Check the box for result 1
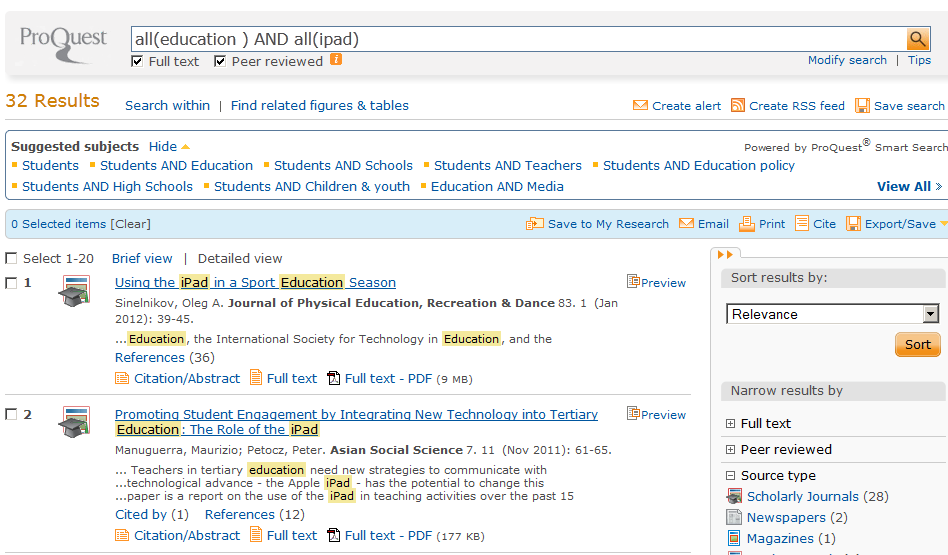This screenshot has width=948, height=555. coord(11,282)
